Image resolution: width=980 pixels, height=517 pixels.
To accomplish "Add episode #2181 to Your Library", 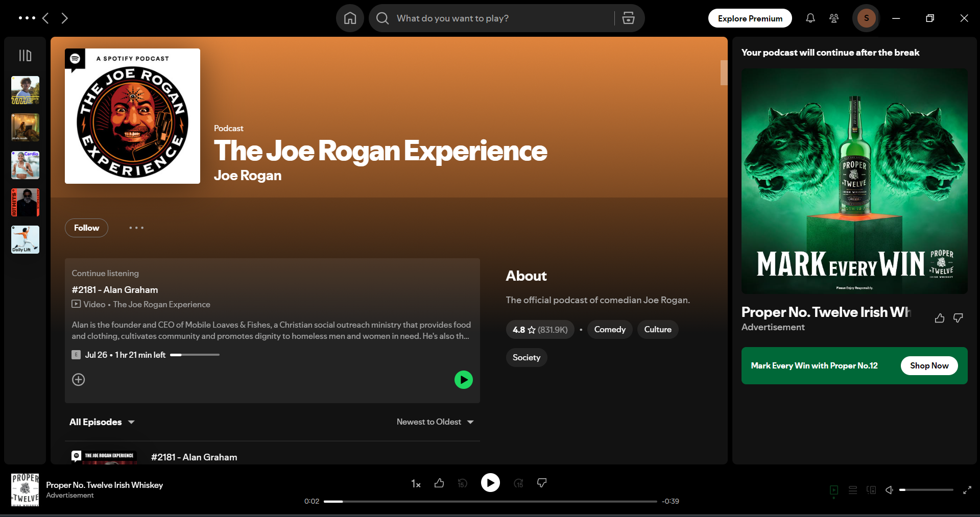I will pyautogui.click(x=79, y=380).
